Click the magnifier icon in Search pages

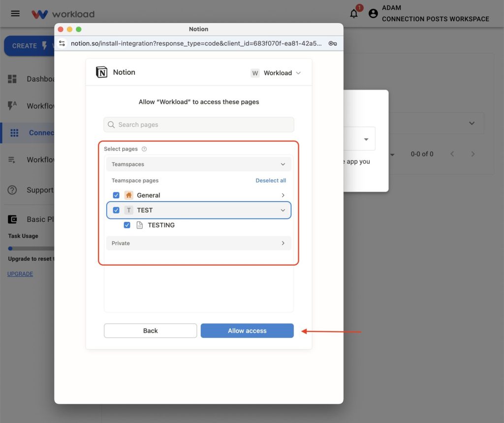pyautogui.click(x=111, y=124)
